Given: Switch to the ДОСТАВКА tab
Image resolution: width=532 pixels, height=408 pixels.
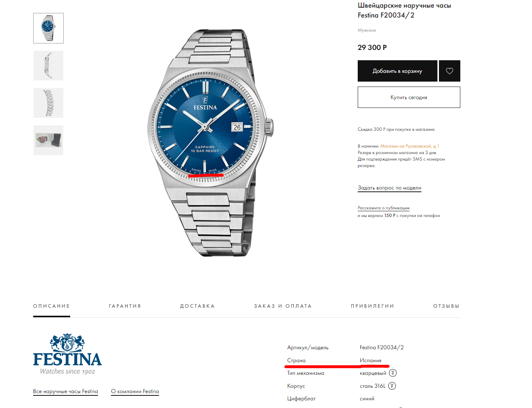Looking at the screenshot, I should pos(198,306).
